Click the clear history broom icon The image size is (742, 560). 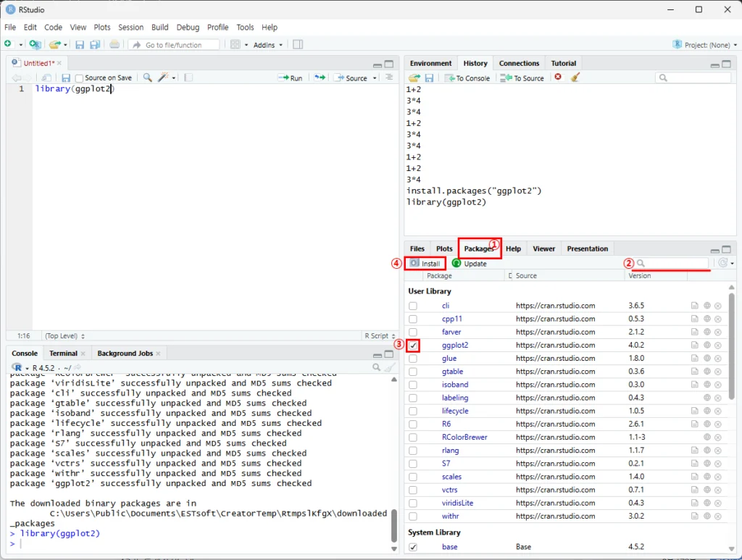pos(575,78)
